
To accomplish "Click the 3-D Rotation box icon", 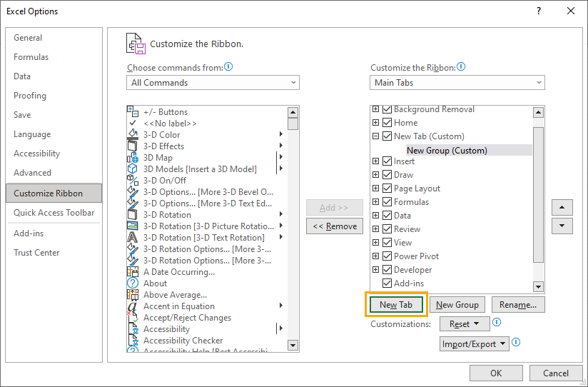I will point(133,214).
